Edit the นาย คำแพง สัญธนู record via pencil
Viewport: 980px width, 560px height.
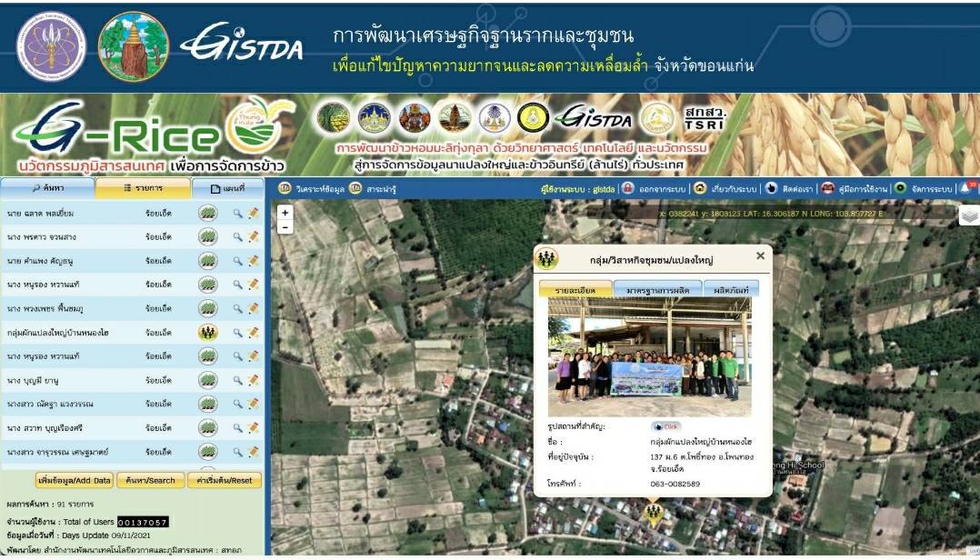[x=253, y=261]
